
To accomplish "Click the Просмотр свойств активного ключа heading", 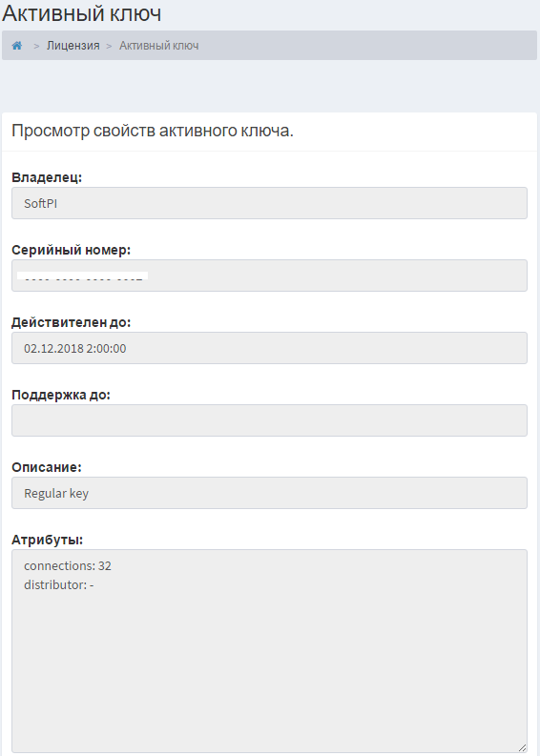I will tap(153, 131).
